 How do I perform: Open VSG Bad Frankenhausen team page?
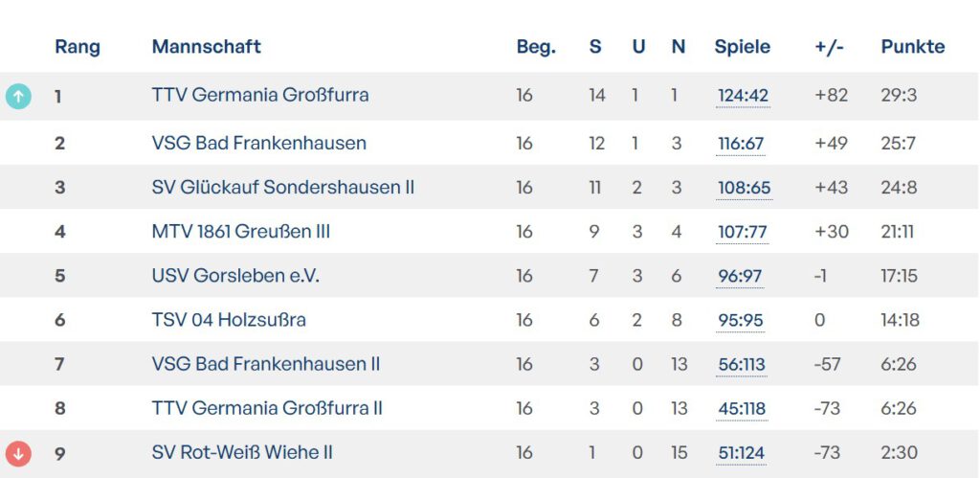point(258,144)
